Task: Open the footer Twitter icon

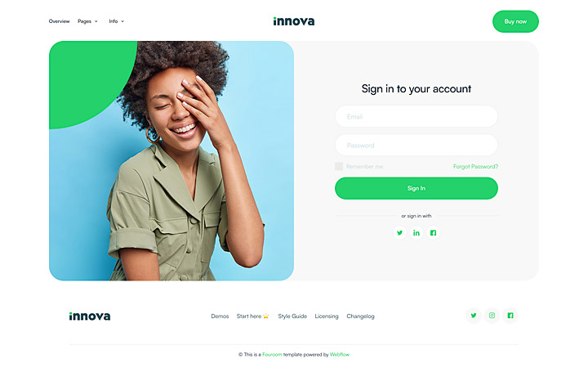Action: [x=474, y=316]
